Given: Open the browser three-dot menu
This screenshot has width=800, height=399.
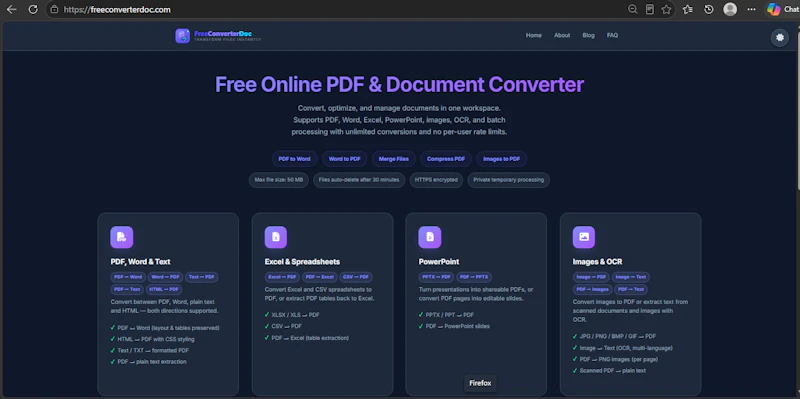Looking at the screenshot, I should (x=752, y=9).
